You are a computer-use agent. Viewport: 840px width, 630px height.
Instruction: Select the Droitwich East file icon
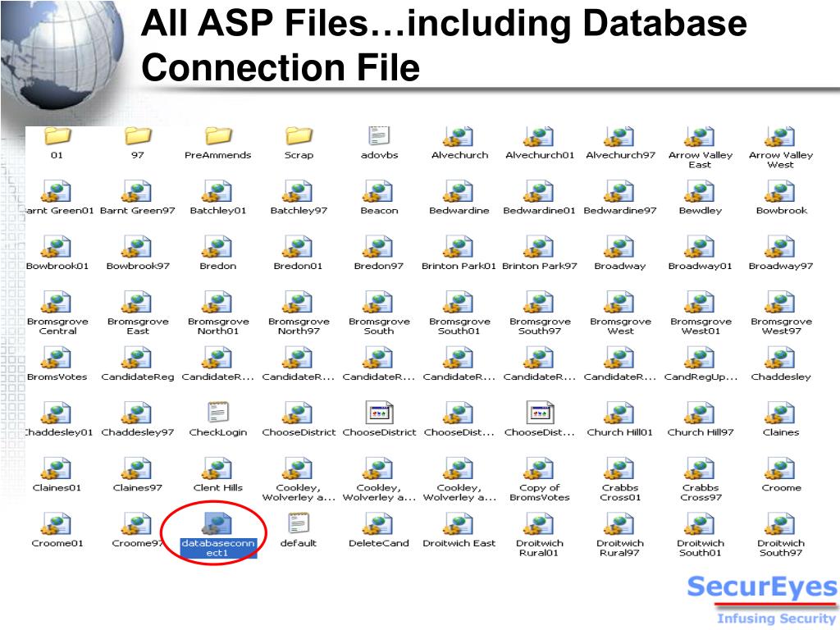[459, 524]
